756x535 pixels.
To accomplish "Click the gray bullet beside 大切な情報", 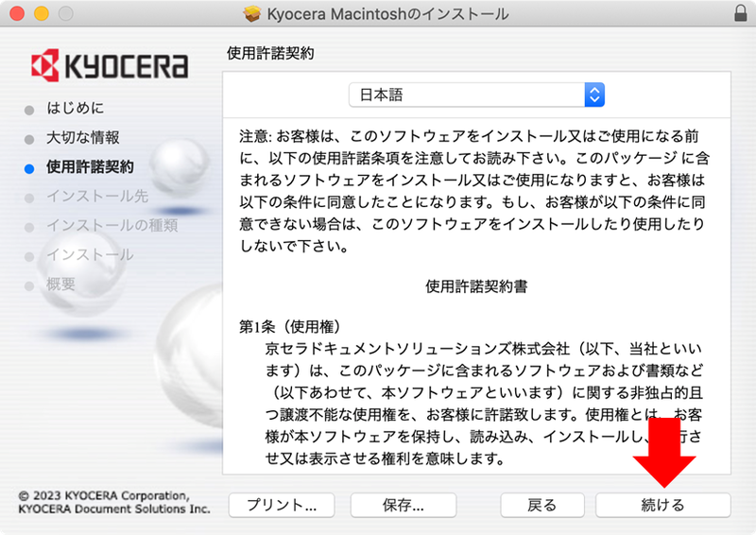I will pos(29,139).
